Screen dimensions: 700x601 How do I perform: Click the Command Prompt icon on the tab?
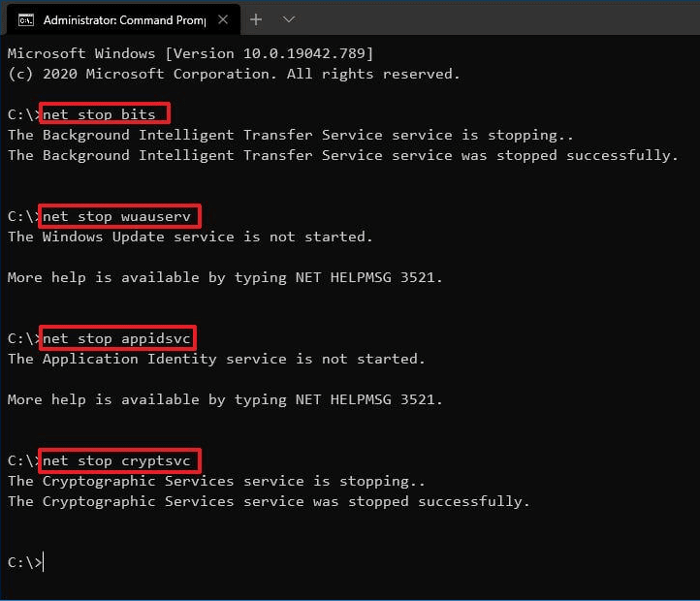tap(26, 19)
